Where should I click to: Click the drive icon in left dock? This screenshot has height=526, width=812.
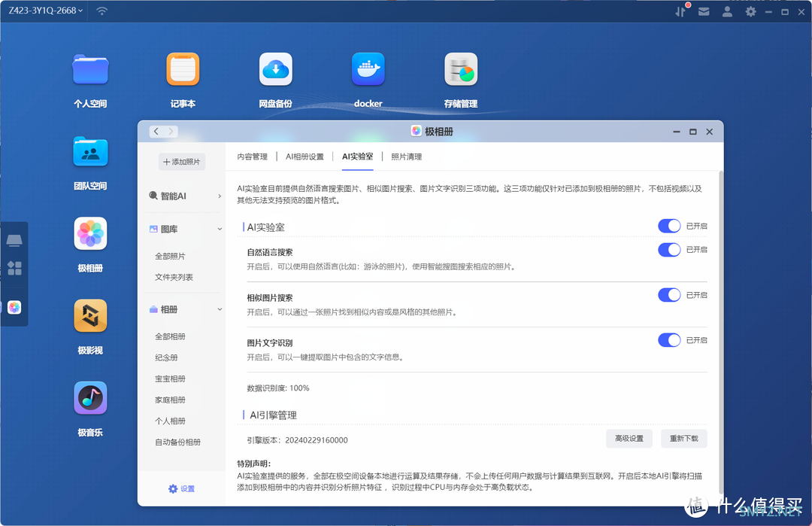click(x=14, y=240)
